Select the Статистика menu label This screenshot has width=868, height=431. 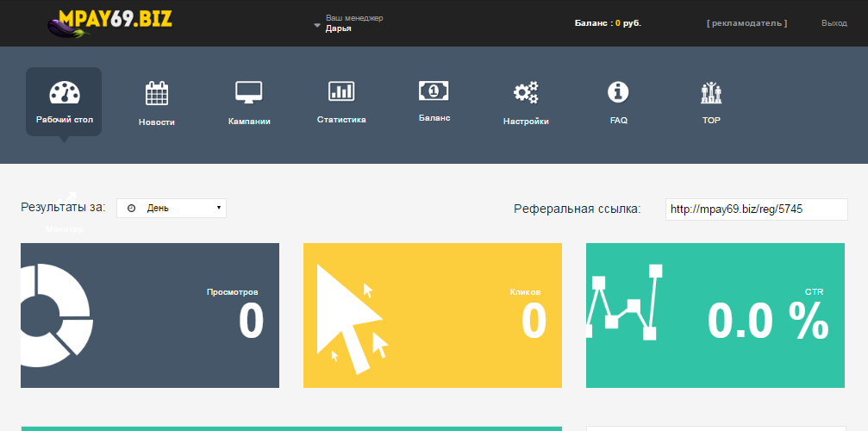[x=341, y=120]
